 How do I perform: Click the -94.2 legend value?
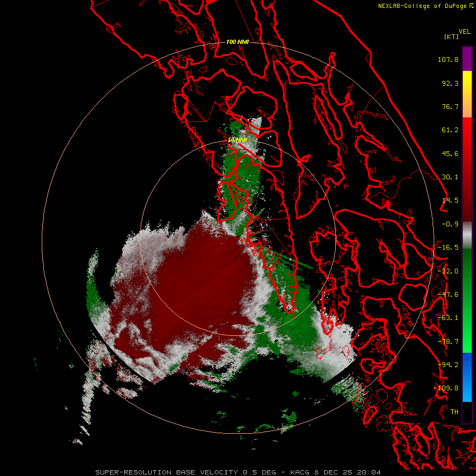[x=448, y=365]
